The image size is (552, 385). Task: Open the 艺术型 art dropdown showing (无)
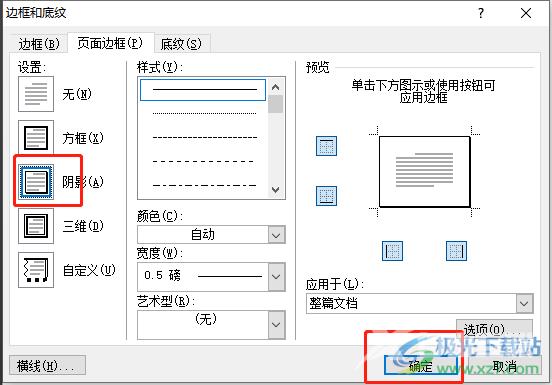pyautogui.click(x=211, y=324)
